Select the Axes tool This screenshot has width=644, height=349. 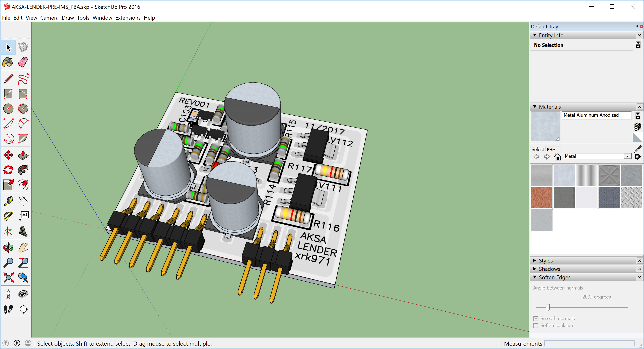pyautogui.click(x=8, y=231)
